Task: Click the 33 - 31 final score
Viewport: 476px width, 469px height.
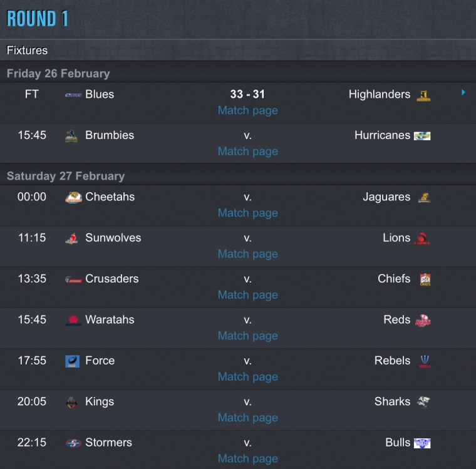Action: pos(247,94)
